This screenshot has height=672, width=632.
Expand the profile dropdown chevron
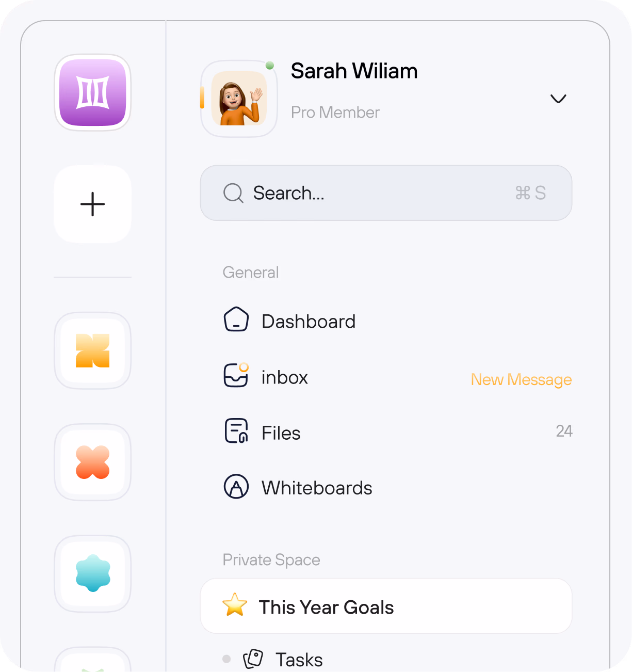coord(558,99)
